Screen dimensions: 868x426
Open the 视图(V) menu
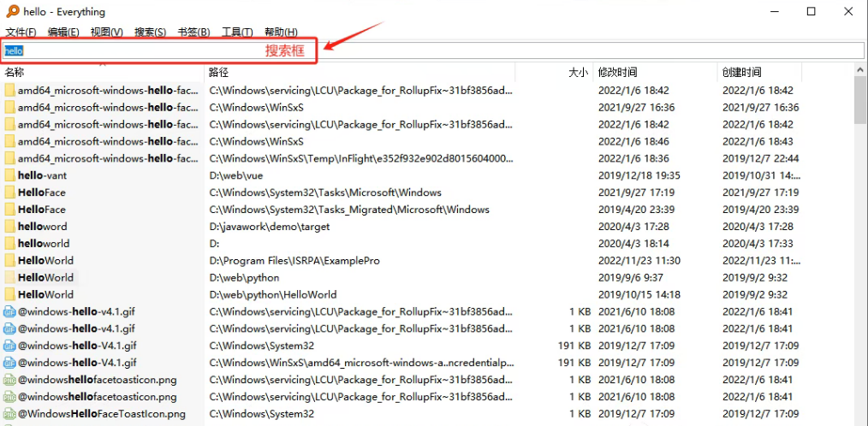[x=107, y=33]
